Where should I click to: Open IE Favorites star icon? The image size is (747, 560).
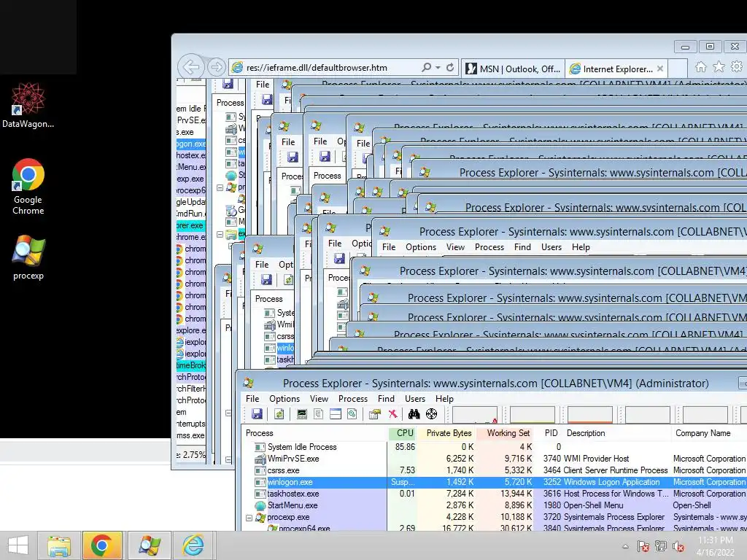pos(719,66)
